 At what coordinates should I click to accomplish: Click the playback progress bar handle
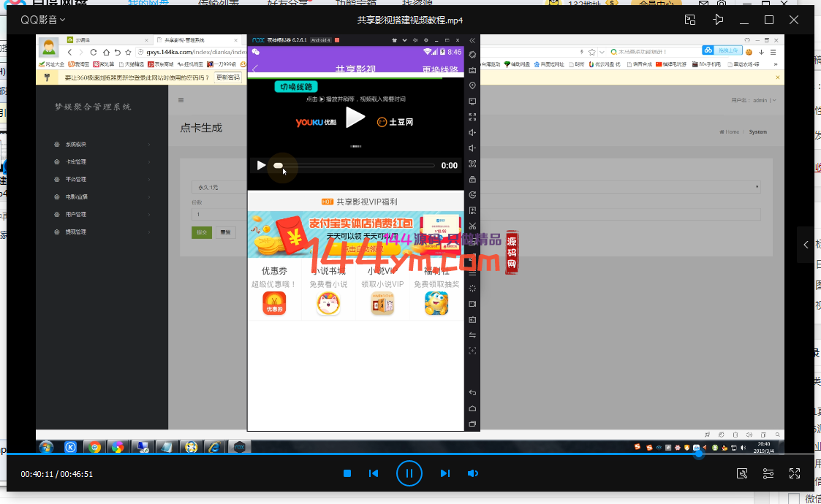[x=699, y=454]
